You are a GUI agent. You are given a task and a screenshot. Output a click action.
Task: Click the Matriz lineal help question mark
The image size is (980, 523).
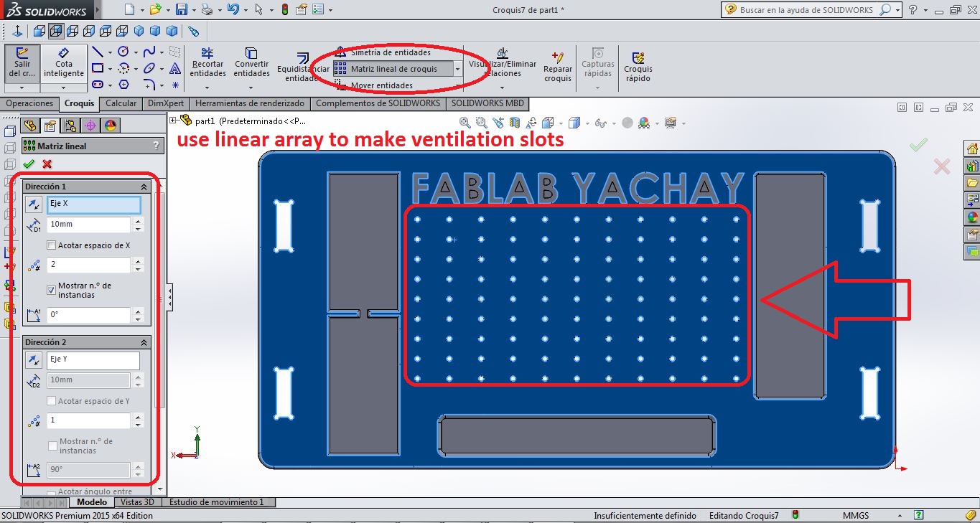(157, 146)
